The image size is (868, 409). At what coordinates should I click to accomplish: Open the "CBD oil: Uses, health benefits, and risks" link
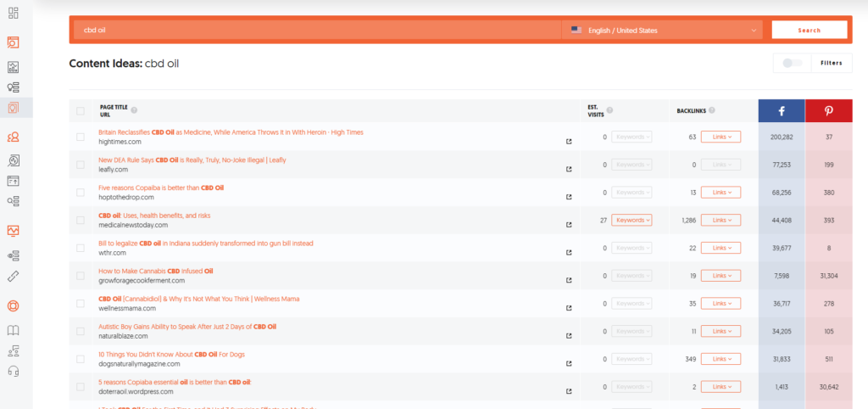(x=154, y=216)
